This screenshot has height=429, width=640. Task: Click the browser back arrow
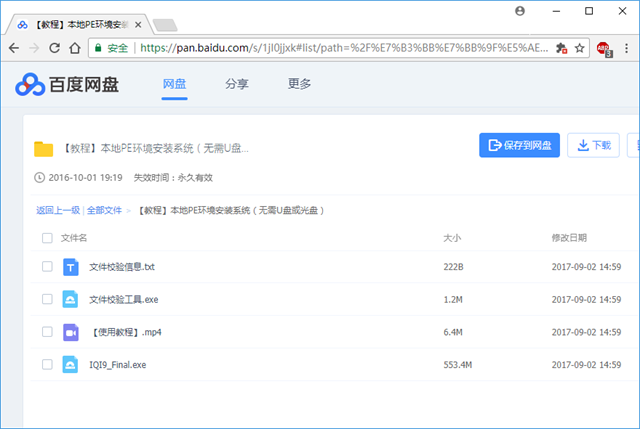point(14,48)
